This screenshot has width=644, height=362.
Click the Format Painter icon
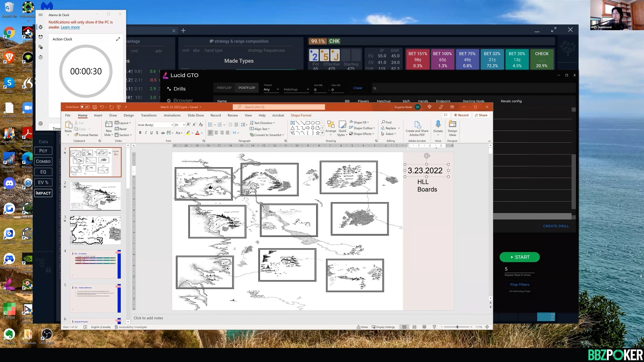76,135
